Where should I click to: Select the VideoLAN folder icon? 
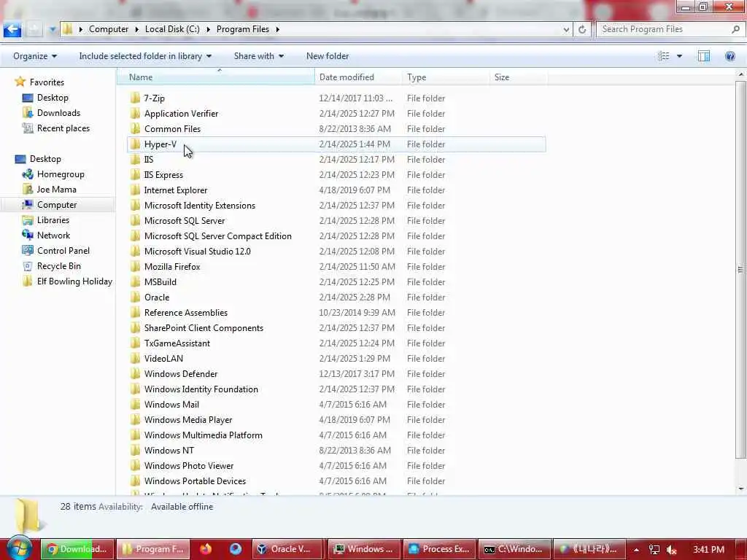(x=135, y=359)
